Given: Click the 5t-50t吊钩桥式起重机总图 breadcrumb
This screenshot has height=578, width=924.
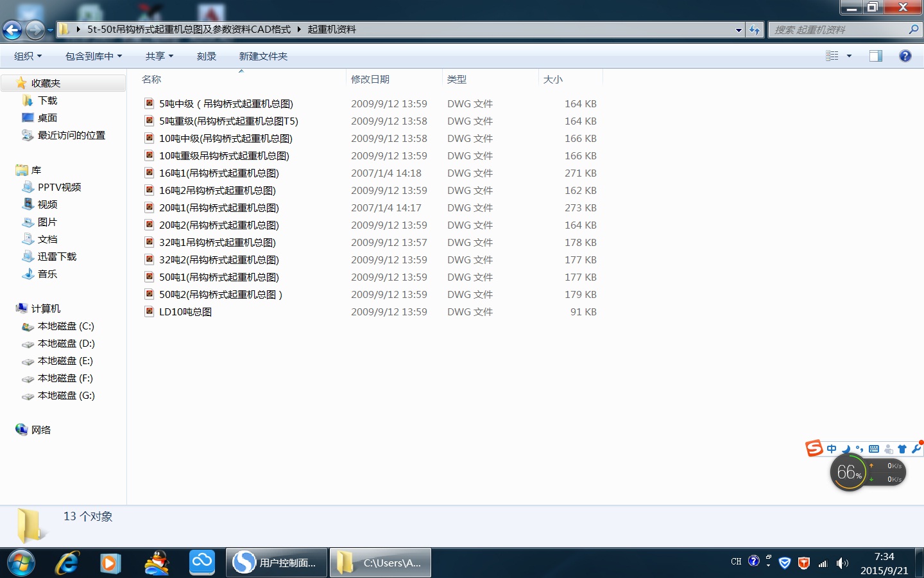Looking at the screenshot, I should [x=189, y=29].
